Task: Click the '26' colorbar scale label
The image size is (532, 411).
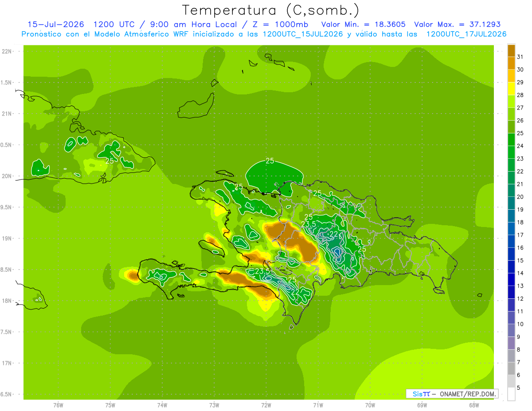Action: pyautogui.click(x=520, y=121)
